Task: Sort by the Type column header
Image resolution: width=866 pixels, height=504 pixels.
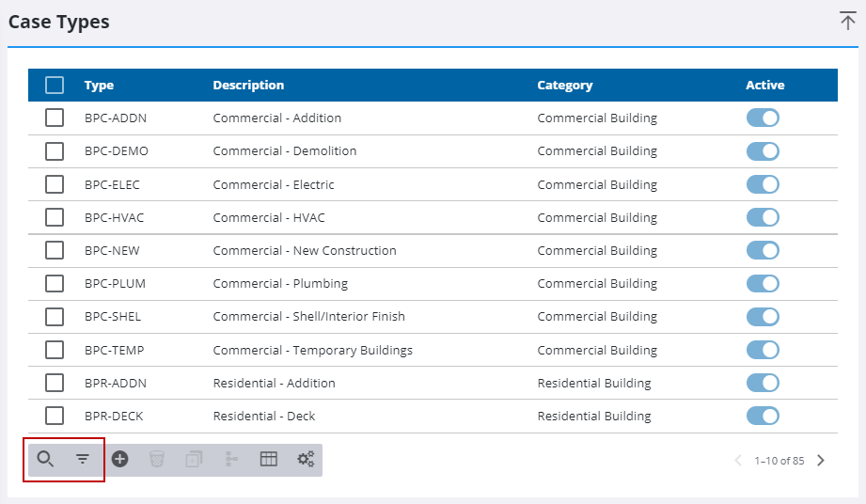Action: click(x=99, y=85)
